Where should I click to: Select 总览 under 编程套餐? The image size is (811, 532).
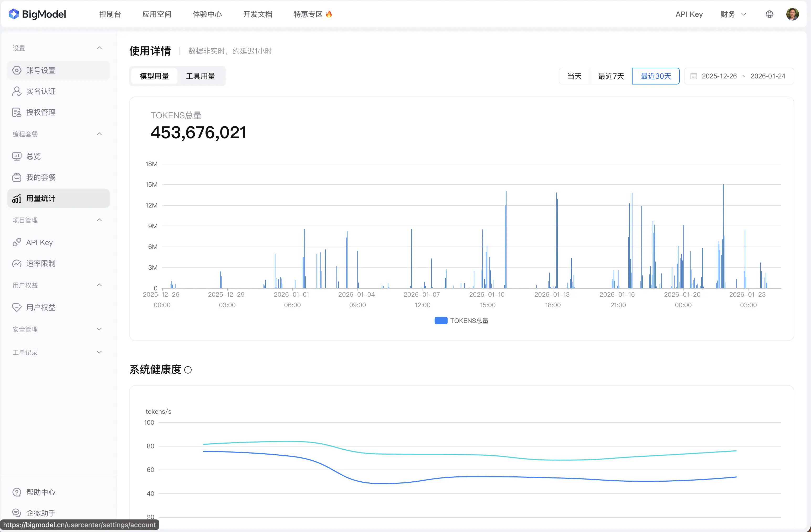(x=34, y=156)
